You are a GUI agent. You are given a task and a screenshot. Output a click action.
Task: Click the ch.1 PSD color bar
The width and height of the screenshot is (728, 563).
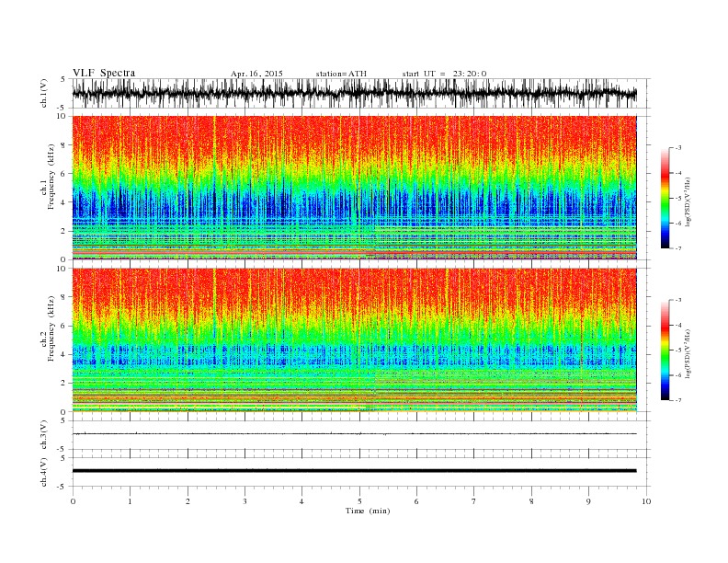665,199
